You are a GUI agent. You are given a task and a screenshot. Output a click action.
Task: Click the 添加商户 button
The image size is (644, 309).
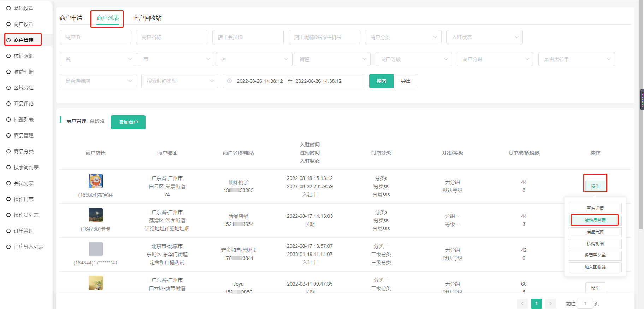128,122
